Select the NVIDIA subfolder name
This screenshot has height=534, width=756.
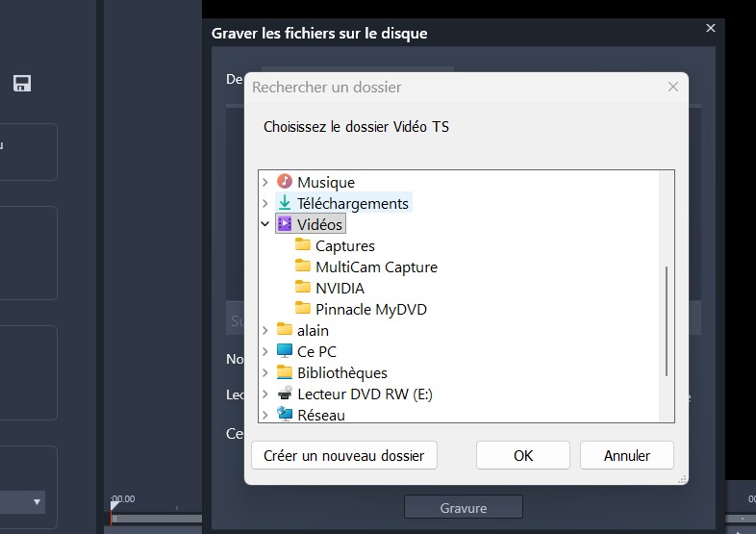tap(340, 289)
